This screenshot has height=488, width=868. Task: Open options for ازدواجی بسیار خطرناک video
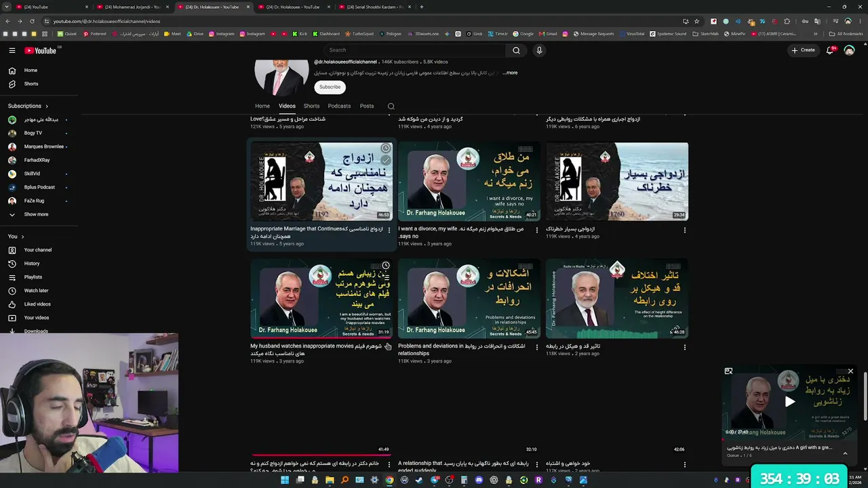[x=684, y=230]
